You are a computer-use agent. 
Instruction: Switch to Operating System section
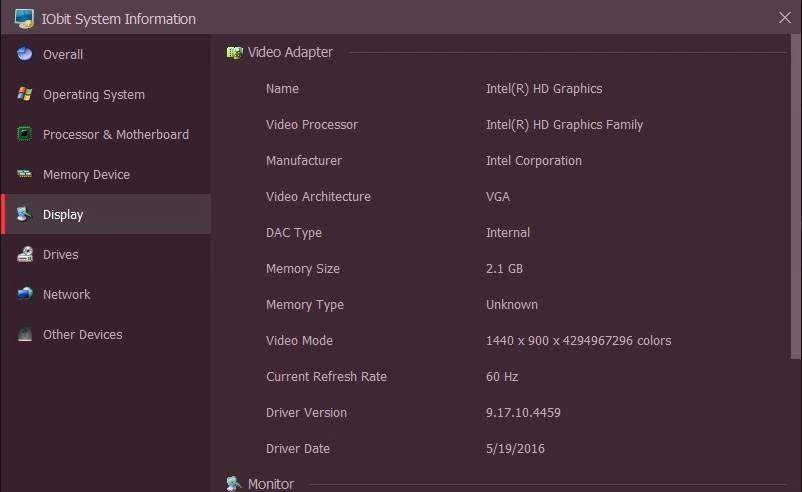pyautogui.click(x=105, y=95)
